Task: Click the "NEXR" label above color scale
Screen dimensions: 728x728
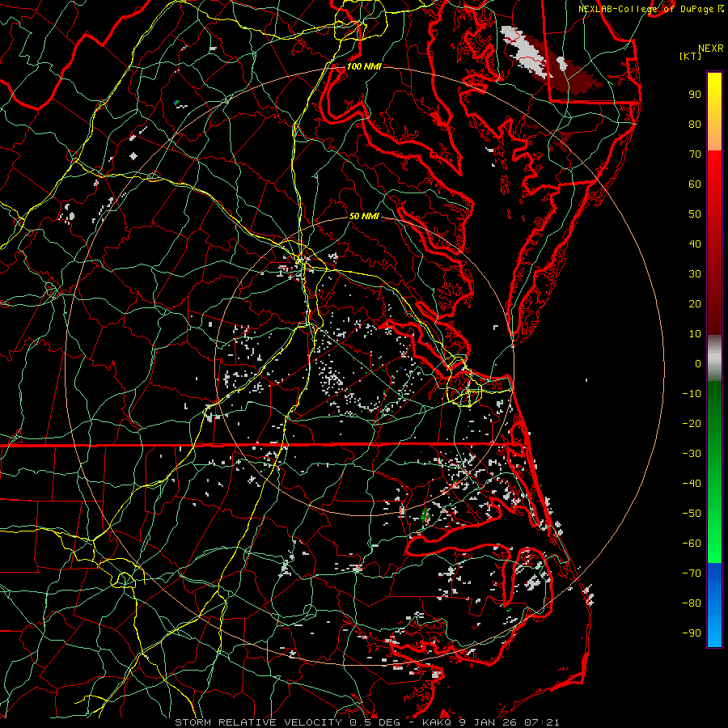Action: tap(710, 49)
